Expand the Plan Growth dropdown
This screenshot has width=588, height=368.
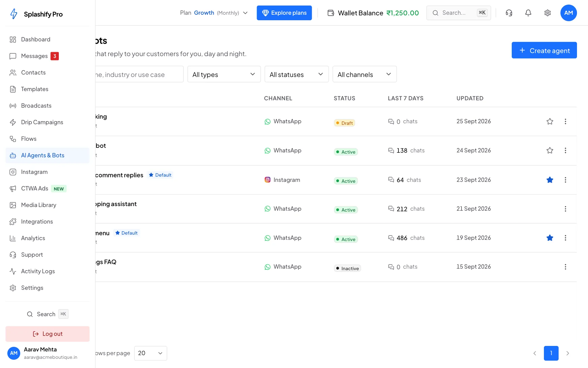pyautogui.click(x=214, y=13)
